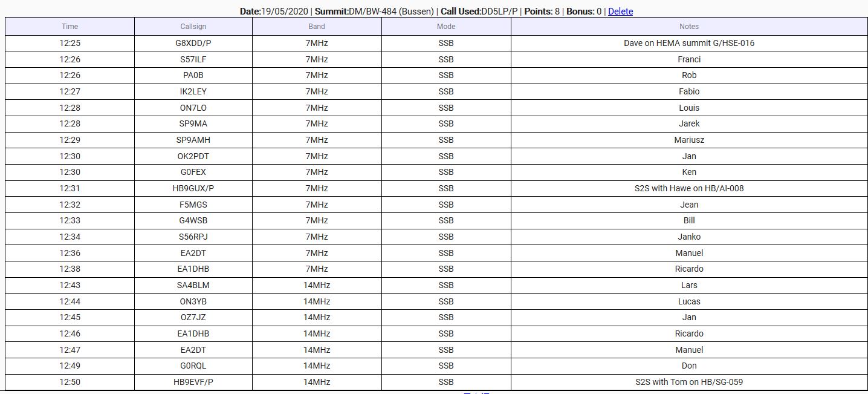Click the Mode column header

445,27
